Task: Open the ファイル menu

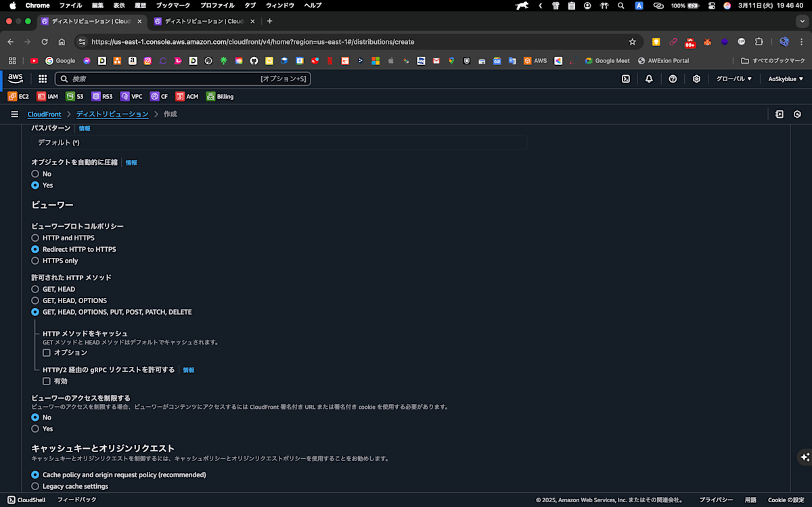Action: pyautogui.click(x=71, y=5)
